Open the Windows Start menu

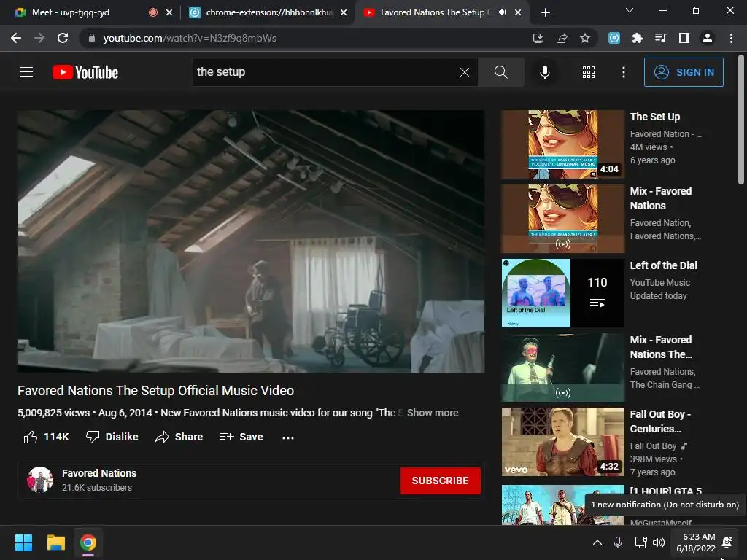click(23, 542)
